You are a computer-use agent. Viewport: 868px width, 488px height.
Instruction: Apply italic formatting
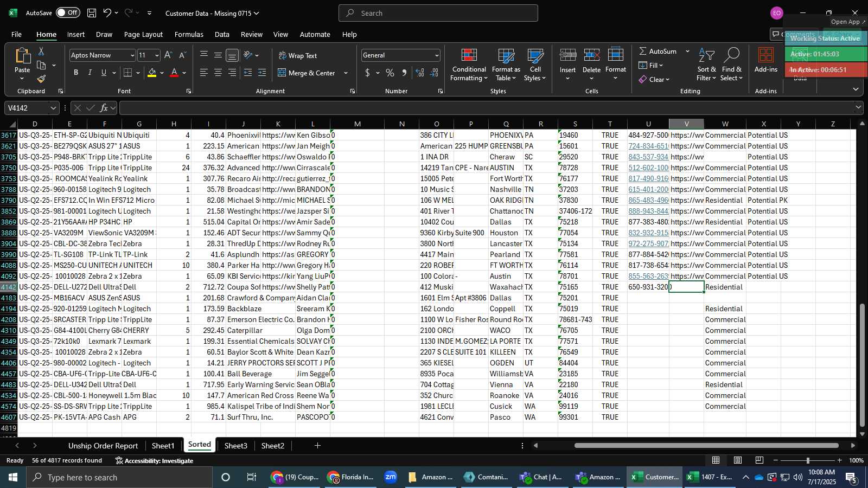[90, 73]
